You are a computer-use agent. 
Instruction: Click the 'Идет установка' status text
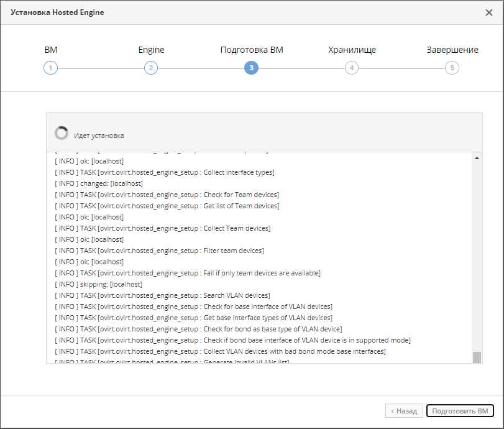click(99, 136)
